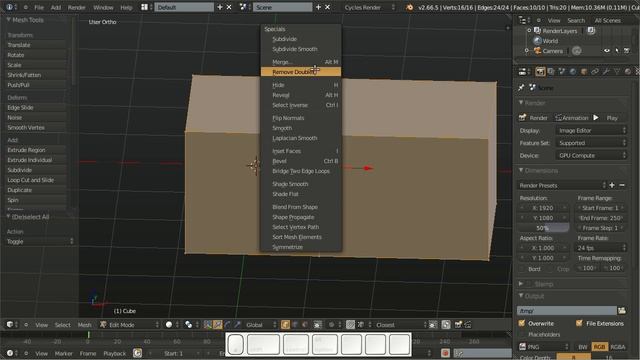Choose Shade Smooth in Specials menu
This screenshot has width=640, height=360.
(301, 184)
